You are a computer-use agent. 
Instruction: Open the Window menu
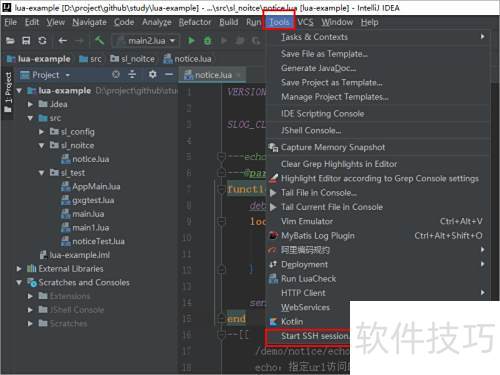point(337,22)
